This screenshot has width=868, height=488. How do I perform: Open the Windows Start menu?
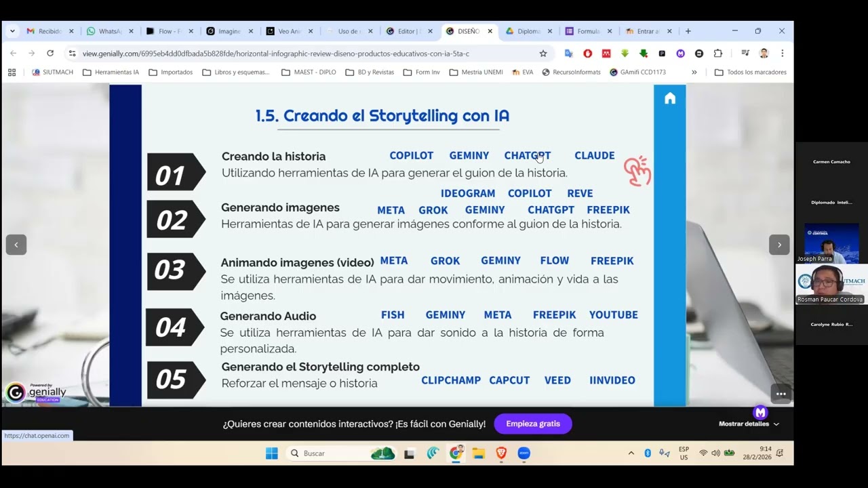(x=272, y=453)
